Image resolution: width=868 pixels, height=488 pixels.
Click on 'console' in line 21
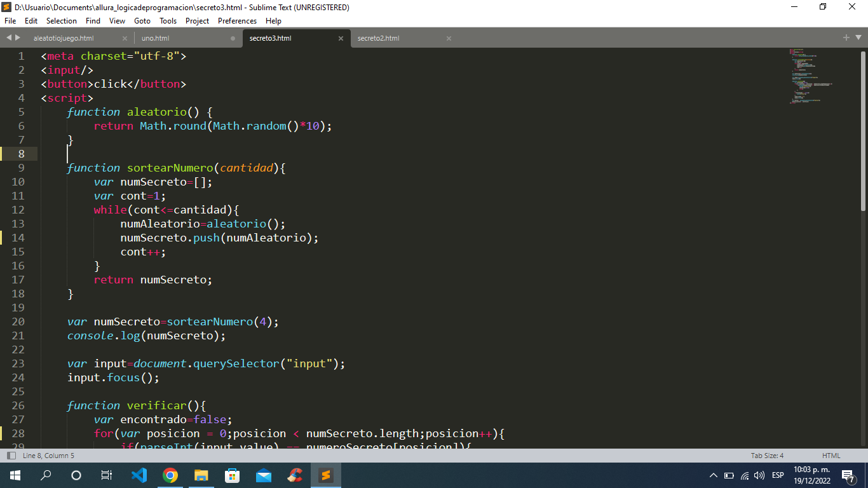pos(91,335)
